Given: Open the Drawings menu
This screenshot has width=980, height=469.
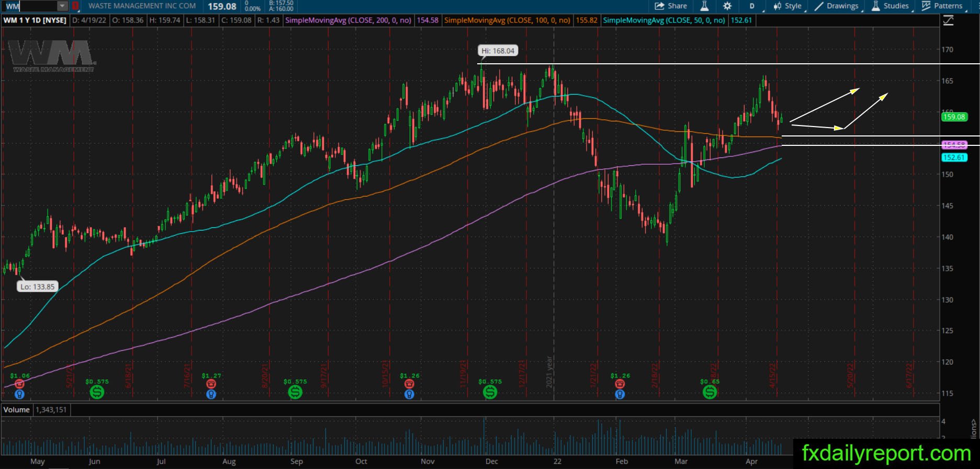Looking at the screenshot, I should (837, 6).
